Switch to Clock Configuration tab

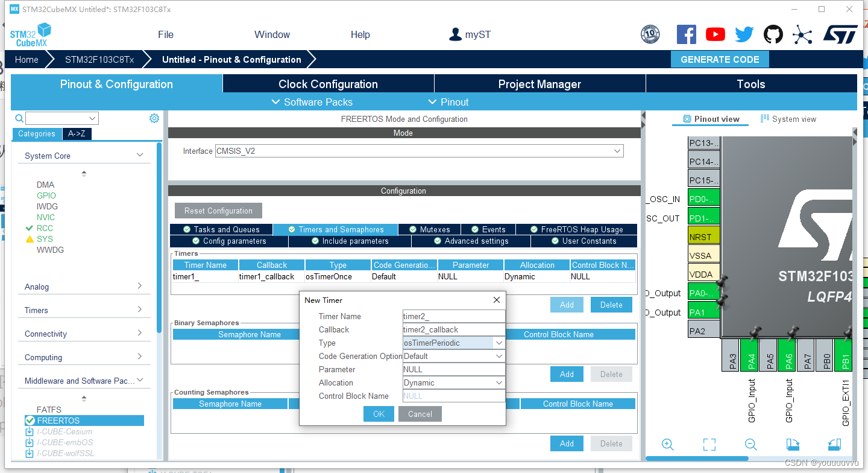[x=328, y=84]
